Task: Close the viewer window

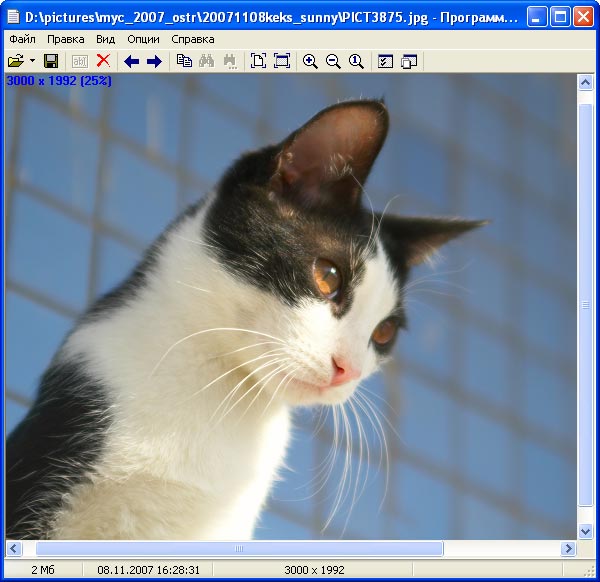Action: [x=584, y=17]
